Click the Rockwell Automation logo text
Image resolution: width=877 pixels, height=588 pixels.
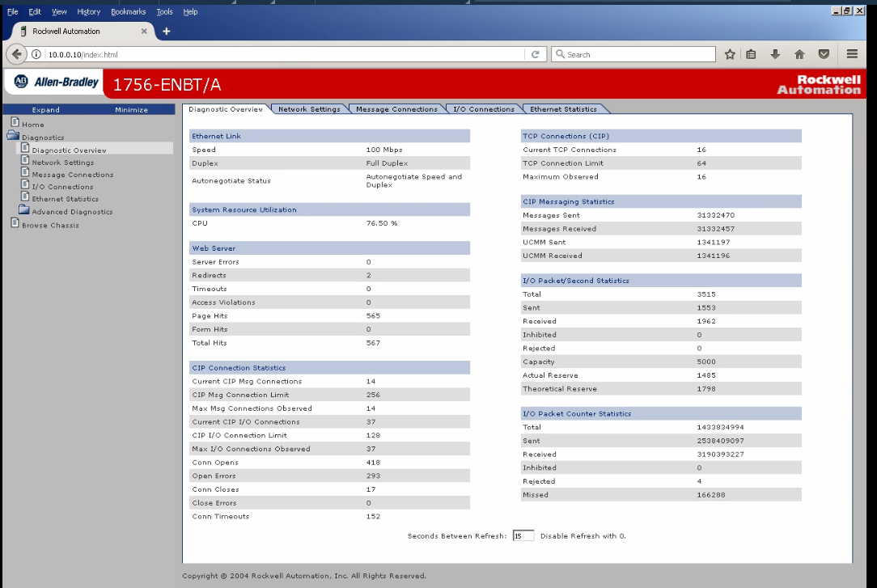pyautogui.click(x=819, y=84)
